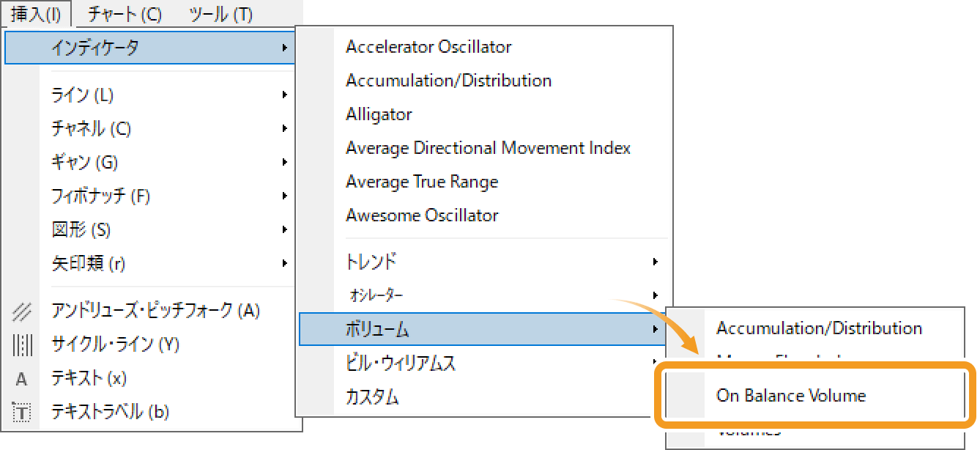The image size is (980, 450).
Task: Select the インディケータ menu entry
Action: pyautogui.click(x=149, y=48)
